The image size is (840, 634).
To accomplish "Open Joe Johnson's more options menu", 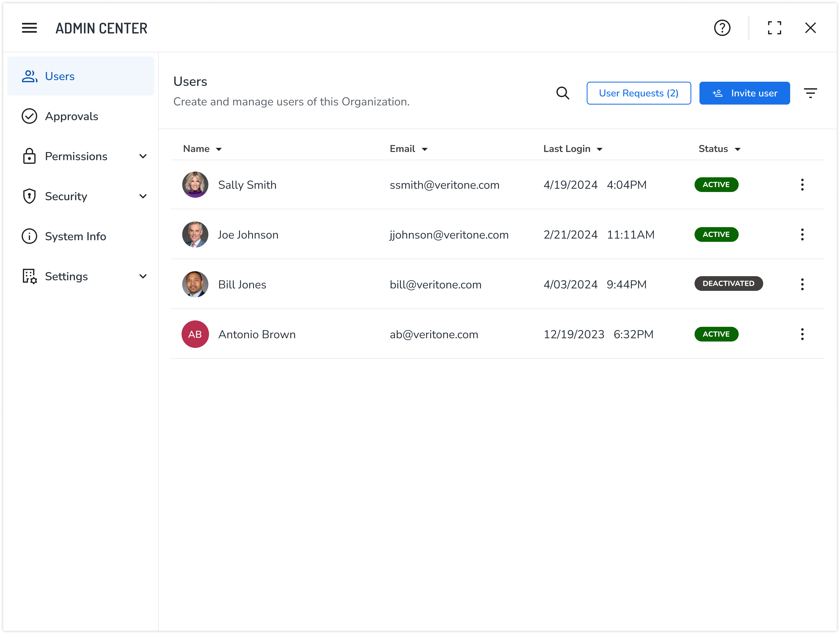I will [802, 235].
